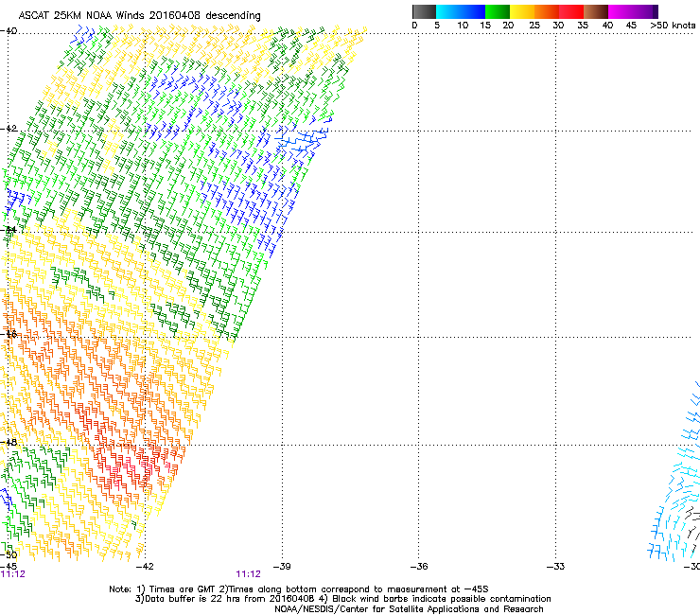The width and height of the screenshot is (700, 615).
Task: Click the ASCAT 25KM NOAA Winds title
Action: coord(139,16)
